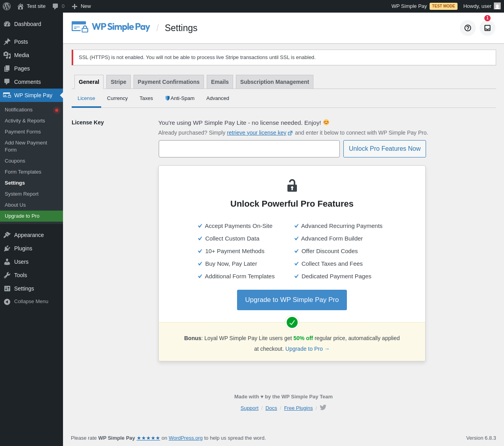Click the external link icon beside license key link
The height and width of the screenshot is (446, 504).
(x=290, y=133)
